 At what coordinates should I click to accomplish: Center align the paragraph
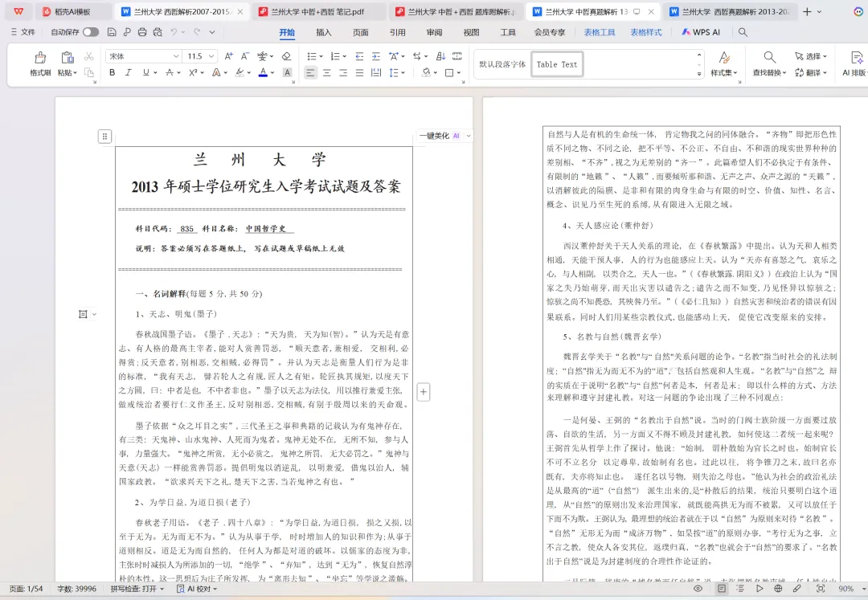(x=327, y=72)
